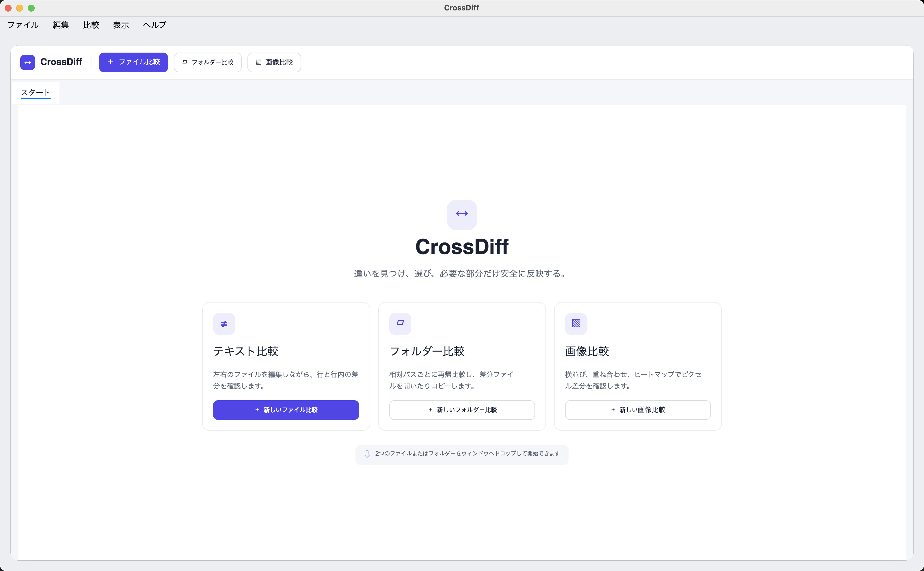Click the not-equal icon on the テキスト比較 card
The height and width of the screenshot is (571, 924).
coord(224,324)
